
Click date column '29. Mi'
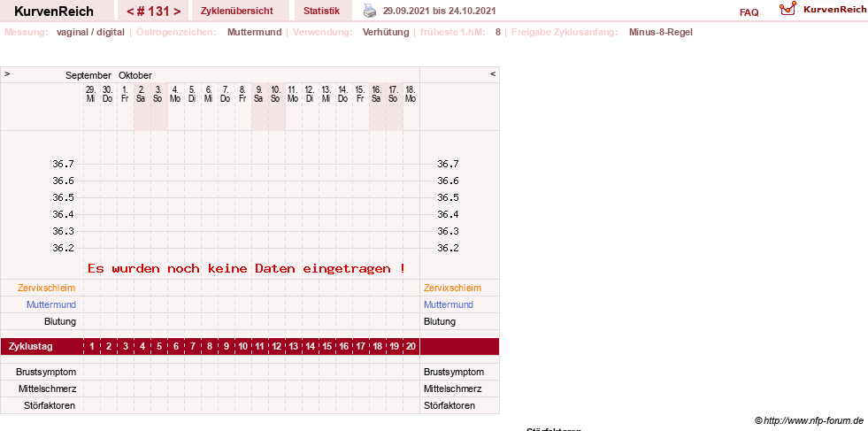[91, 94]
